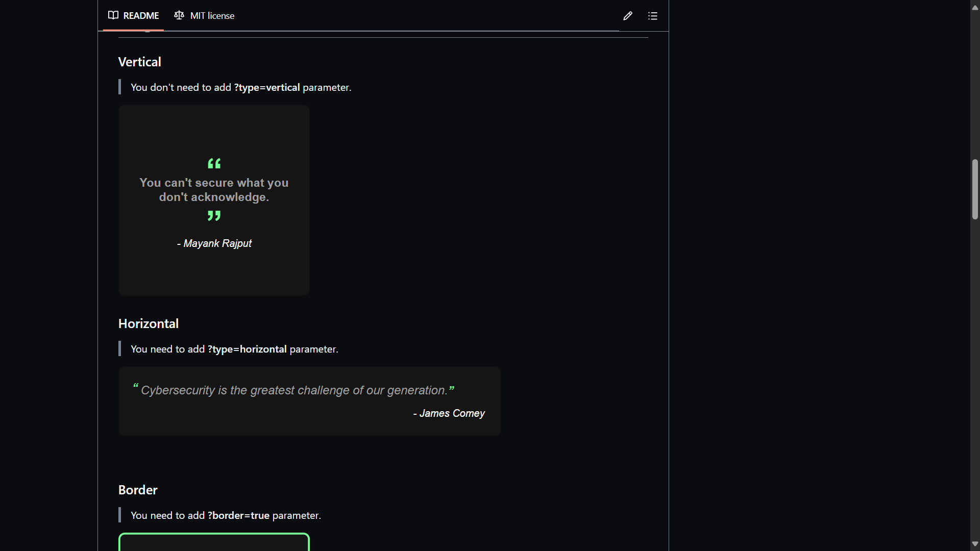The height and width of the screenshot is (551, 980).
Task: Open the README outline list icon
Action: pos(653,16)
